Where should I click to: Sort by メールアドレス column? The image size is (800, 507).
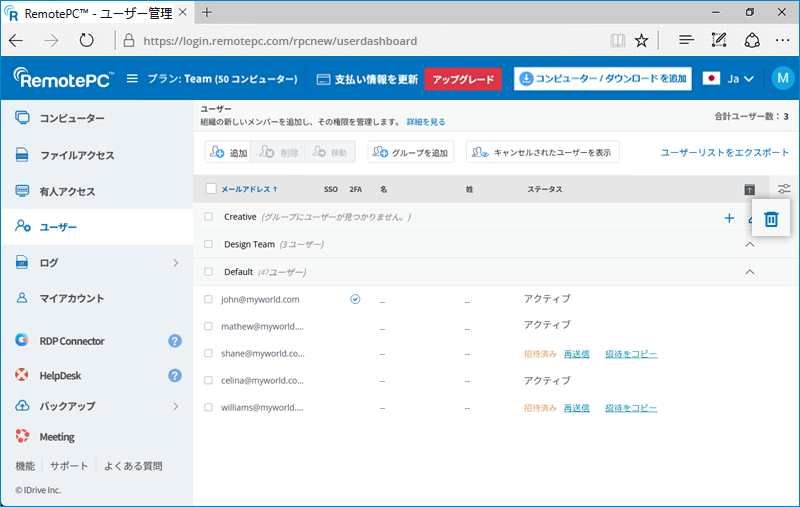249,189
